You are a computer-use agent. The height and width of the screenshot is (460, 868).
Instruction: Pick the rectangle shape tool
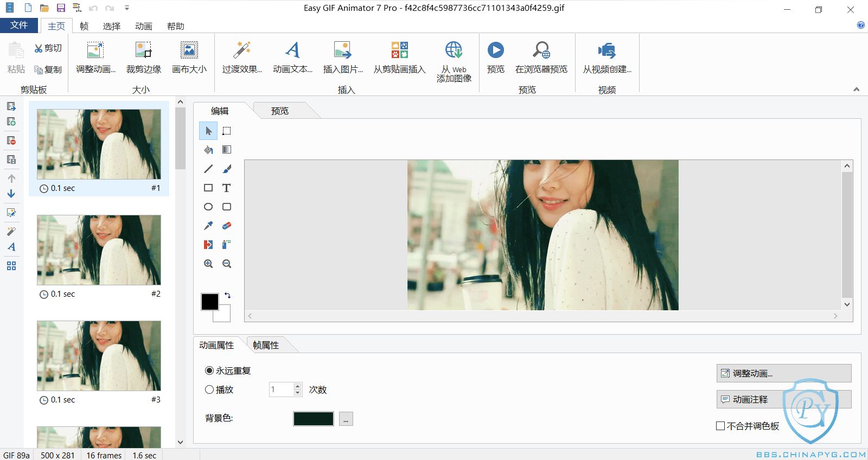click(x=208, y=188)
